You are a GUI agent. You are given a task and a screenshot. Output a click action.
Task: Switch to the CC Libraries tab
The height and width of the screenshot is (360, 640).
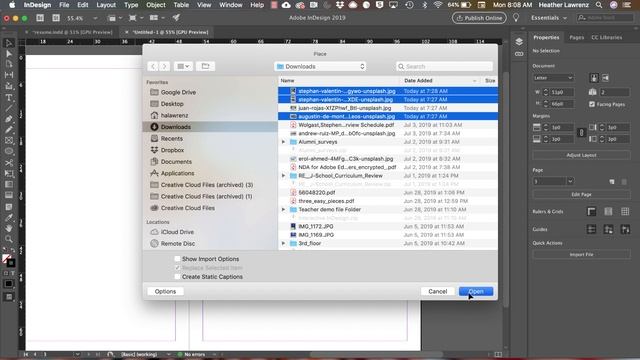click(607, 38)
